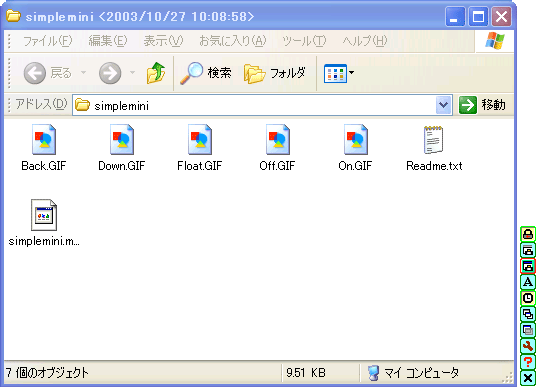This screenshot has width=537, height=389.
Task: Select the On.GIF file icon
Action: click(356, 139)
